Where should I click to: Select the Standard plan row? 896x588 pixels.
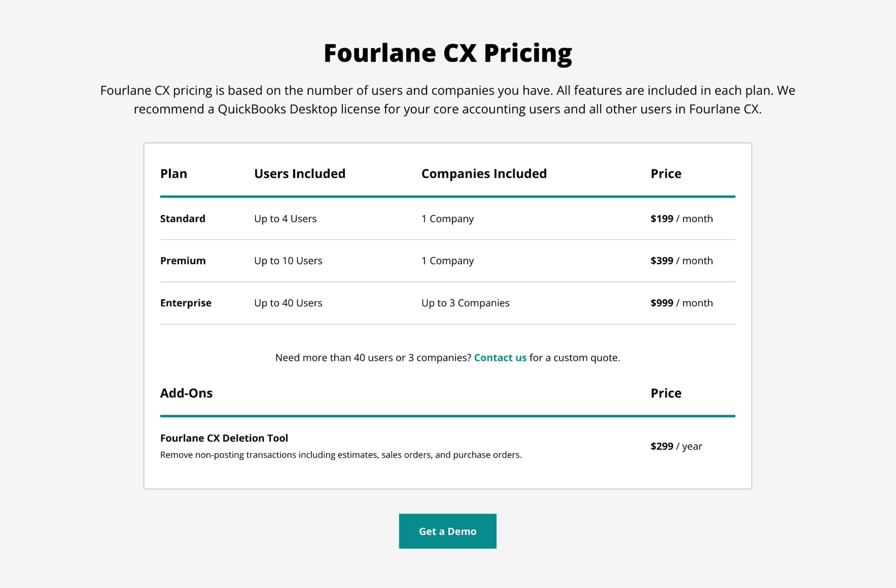click(x=182, y=218)
